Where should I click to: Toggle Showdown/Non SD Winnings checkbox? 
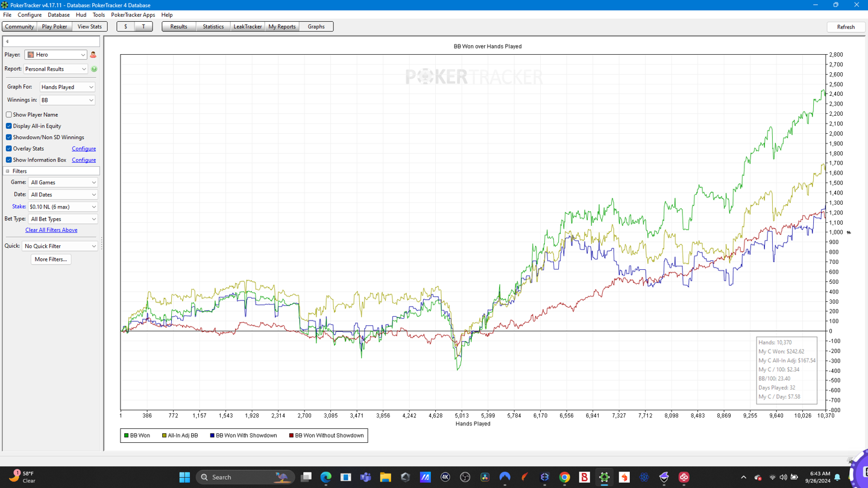[9, 137]
